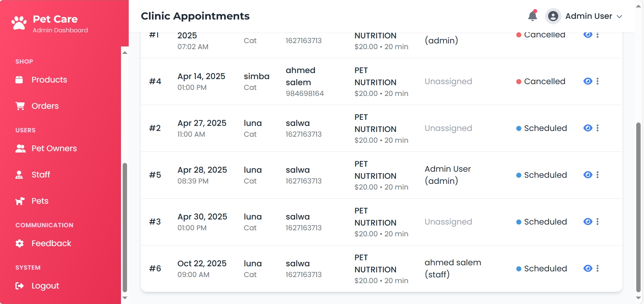
Task: Go to Orders in the sidebar
Action: (45, 106)
